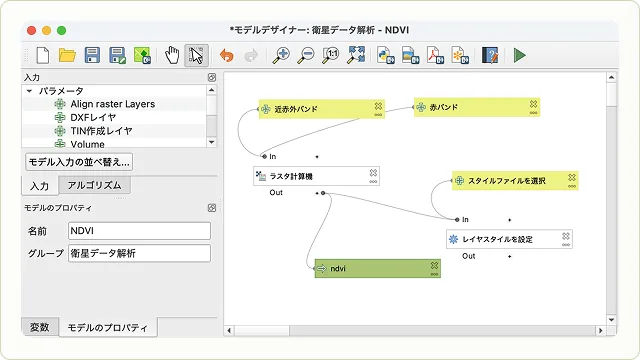The height and width of the screenshot is (360, 640).
Task: Zoom out with the minus magnifier icon
Action: point(306,55)
